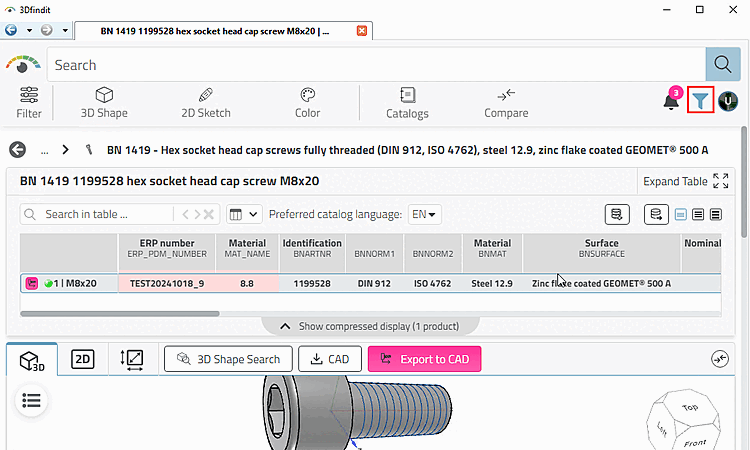Click Expand Table button
The height and width of the screenshot is (450, 750).
click(686, 181)
